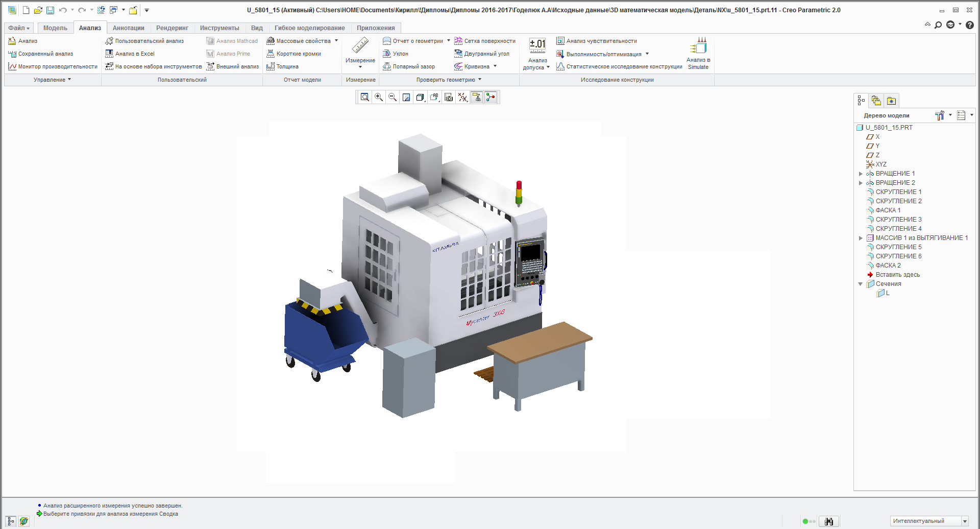This screenshot has width=980, height=529.
Task: Redo the last undone action
Action: point(82,10)
